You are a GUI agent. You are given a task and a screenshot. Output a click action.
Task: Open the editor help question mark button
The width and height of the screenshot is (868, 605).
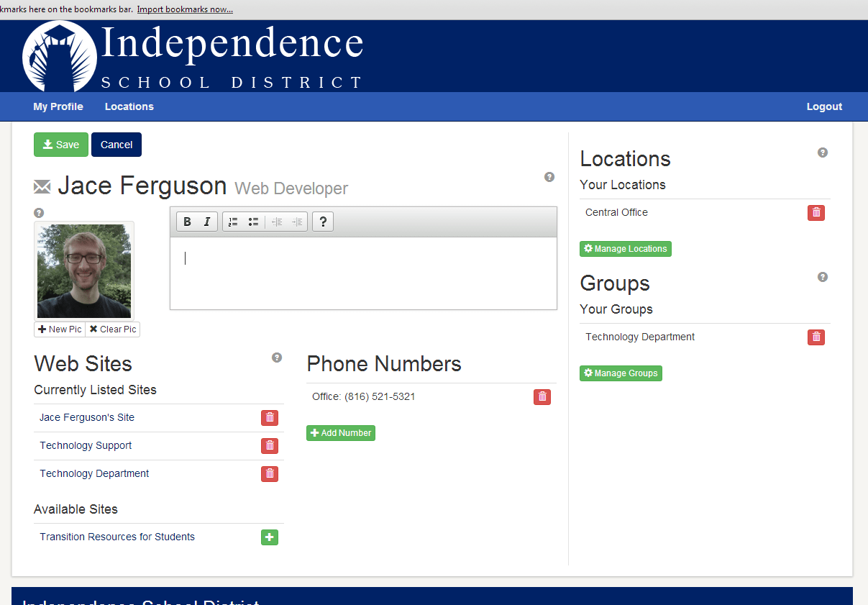(323, 222)
